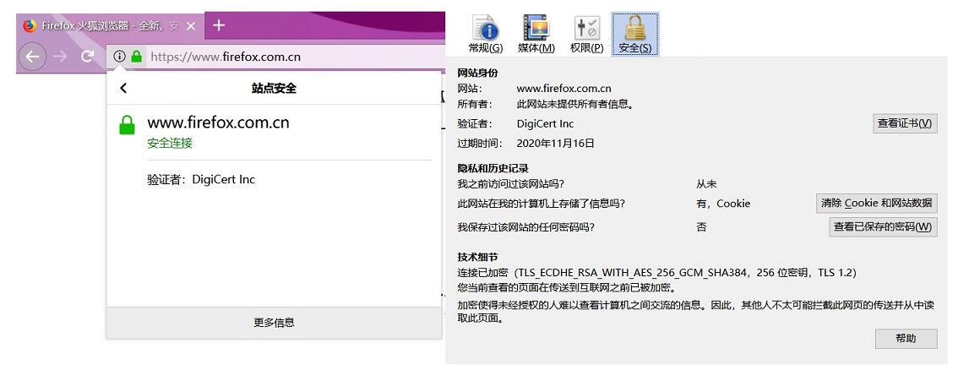Click the forward navigation arrow
The height and width of the screenshot is (392, 980).
60,57
